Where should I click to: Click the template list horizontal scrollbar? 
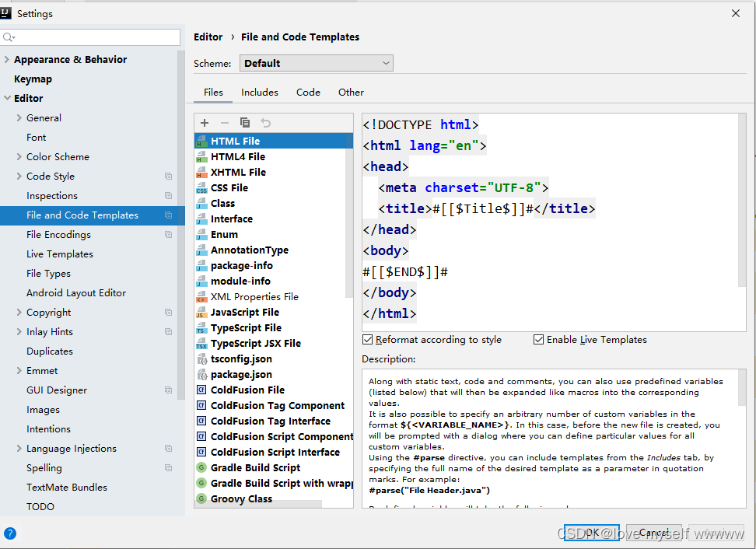click(258, 504)
